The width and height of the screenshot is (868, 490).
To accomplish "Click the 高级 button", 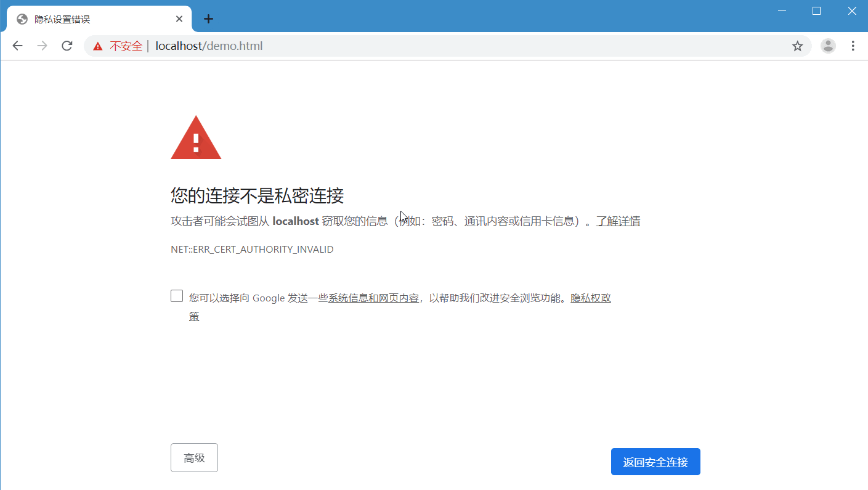I will pos(194,458).
